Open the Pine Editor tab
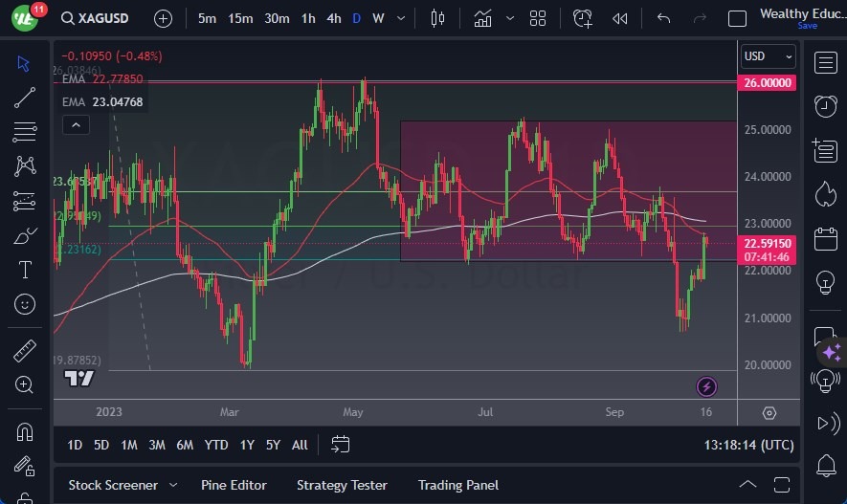The height and width of the screenshot is (504, 847). 234,485
